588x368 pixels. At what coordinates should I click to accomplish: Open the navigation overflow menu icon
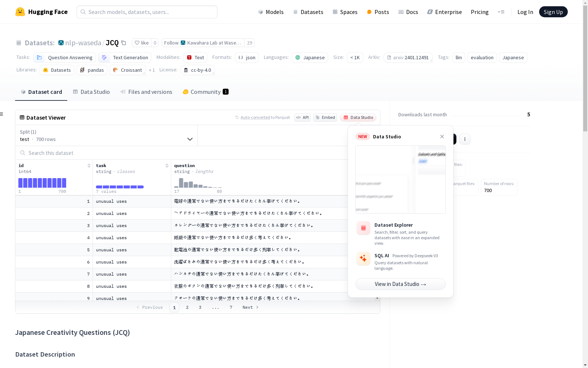(501, 12)
